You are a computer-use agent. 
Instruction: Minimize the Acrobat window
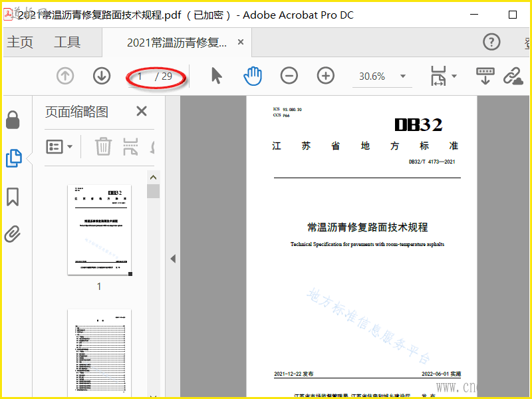(x=474, y=15)
